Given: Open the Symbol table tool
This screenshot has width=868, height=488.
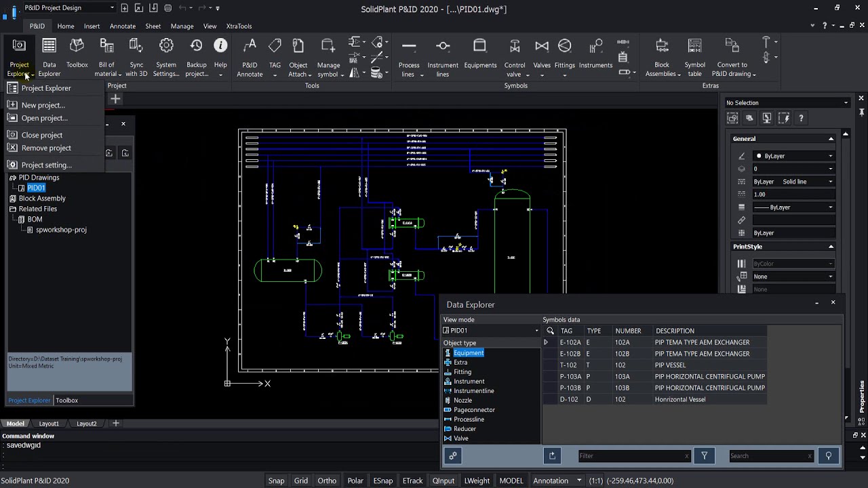Looking at the screenshot, I should pos(694,56).
